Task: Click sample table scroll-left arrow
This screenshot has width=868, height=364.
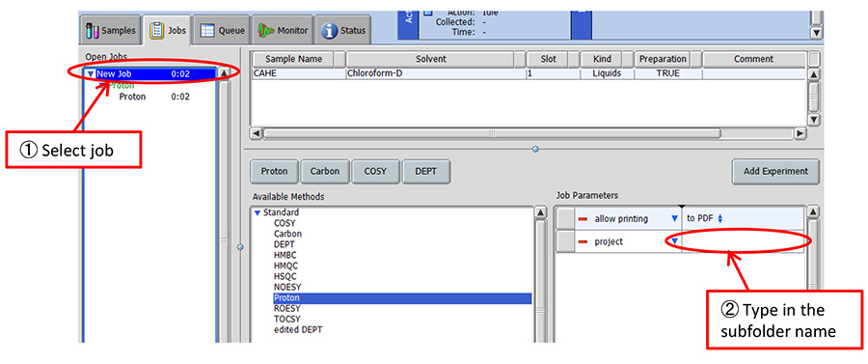Action: (x=257, y=133)
